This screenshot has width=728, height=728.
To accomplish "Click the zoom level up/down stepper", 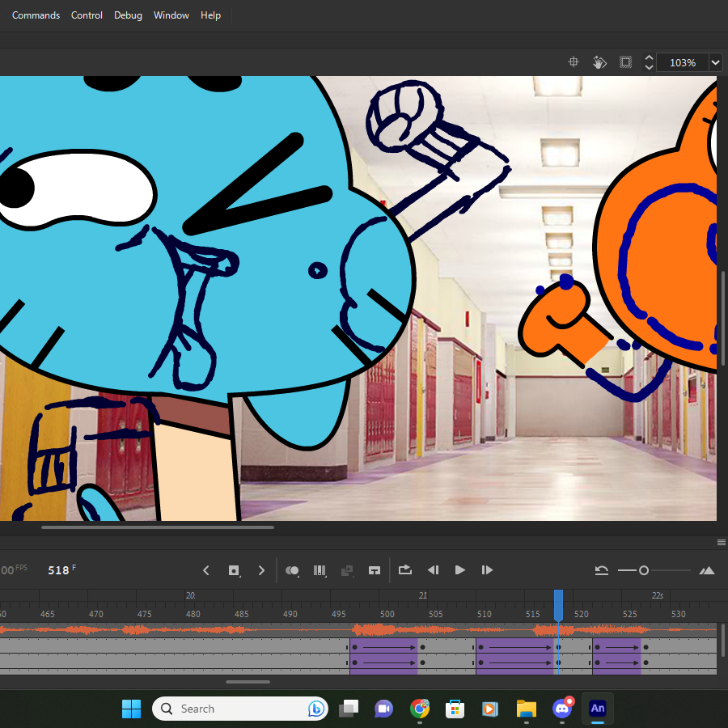I will pos(649,62).
